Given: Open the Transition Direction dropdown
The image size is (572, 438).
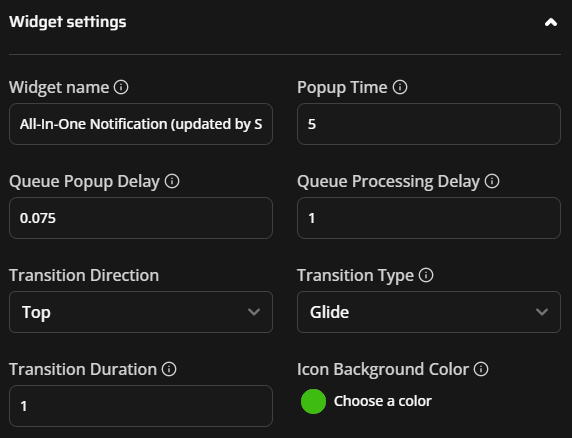Looking at the screenshot, I should click(x=141, y=312).
